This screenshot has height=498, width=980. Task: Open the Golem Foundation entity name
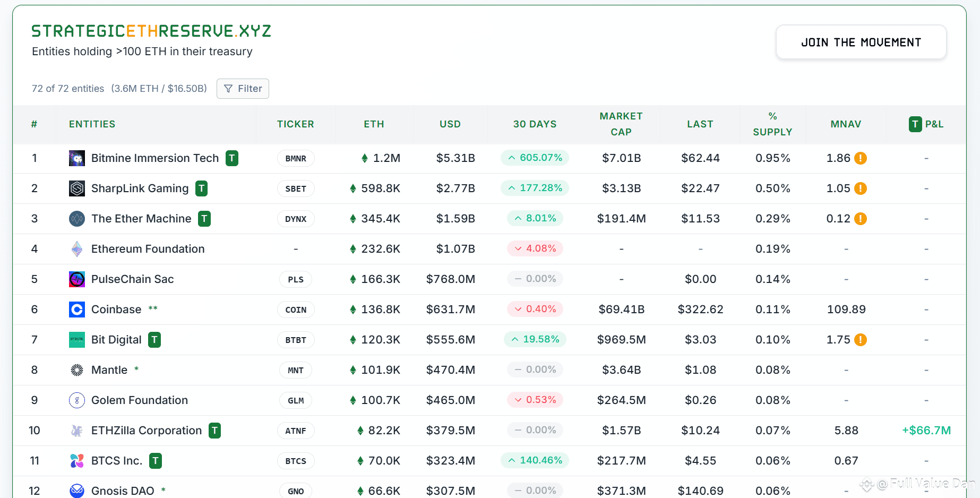[x=140, y=400]
